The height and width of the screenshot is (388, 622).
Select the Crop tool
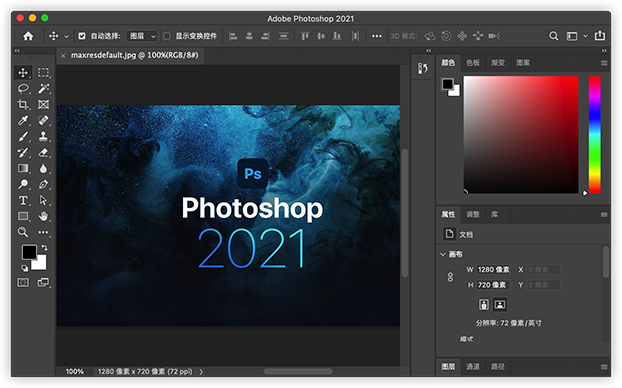click(x=23, y=104)
